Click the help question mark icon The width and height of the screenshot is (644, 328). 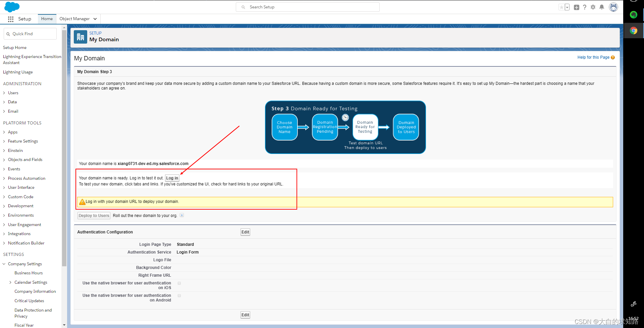585,7
